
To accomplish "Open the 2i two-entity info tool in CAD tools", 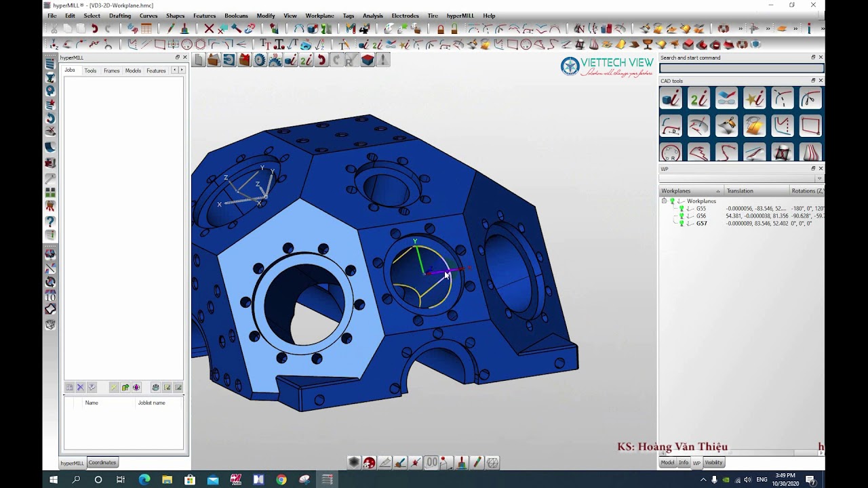I will click(698, 99).
